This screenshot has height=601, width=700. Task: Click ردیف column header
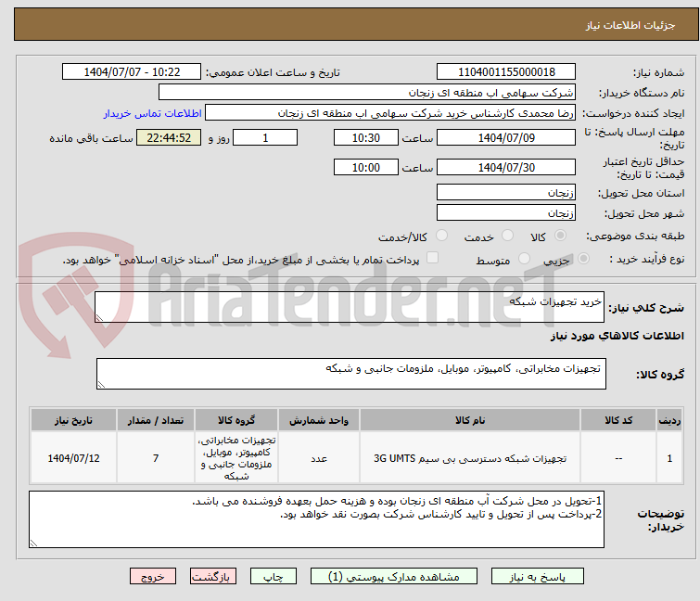(669, 420)
